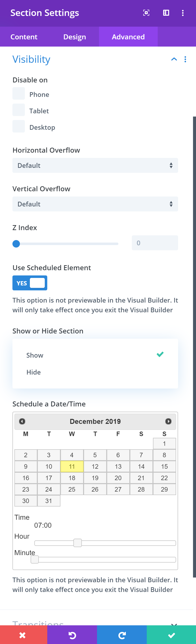Click the snap modal to sidebar icon

coord(166,13)
